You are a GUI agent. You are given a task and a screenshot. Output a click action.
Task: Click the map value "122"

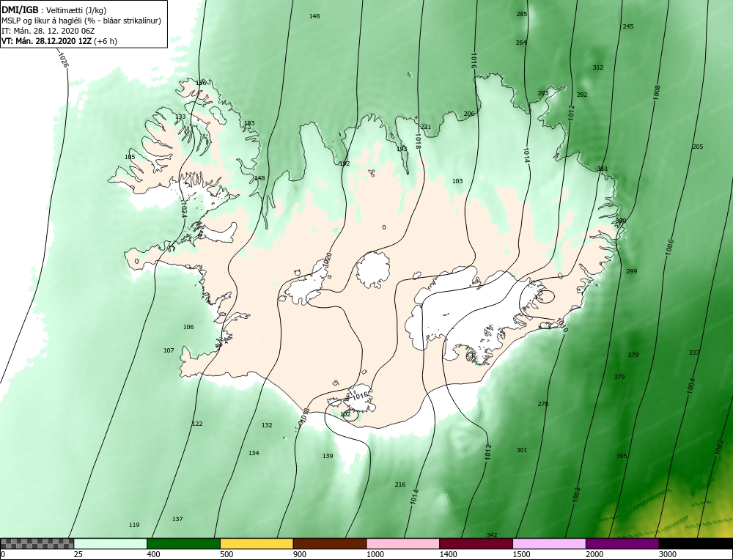197,424
